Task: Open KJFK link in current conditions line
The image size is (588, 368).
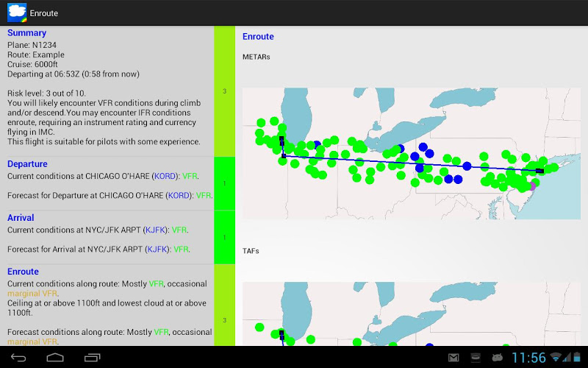Action: 155,230
